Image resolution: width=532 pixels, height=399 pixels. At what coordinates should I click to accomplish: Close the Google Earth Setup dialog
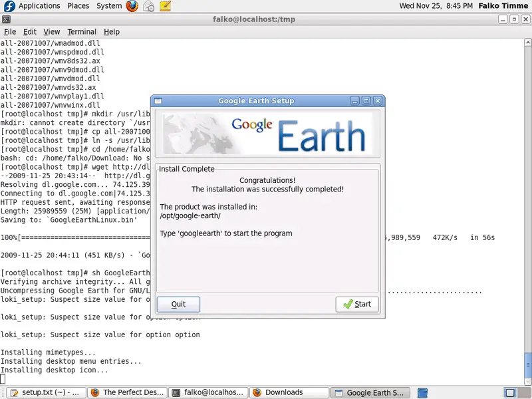(378, 101)
